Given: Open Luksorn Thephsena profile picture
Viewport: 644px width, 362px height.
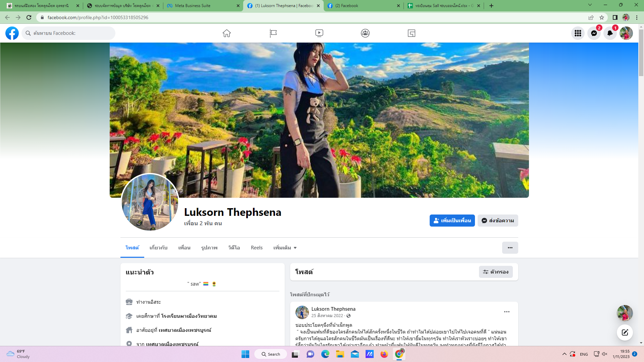Looking at the screenshot, I should pyautogui.click(x=150, y=202).
